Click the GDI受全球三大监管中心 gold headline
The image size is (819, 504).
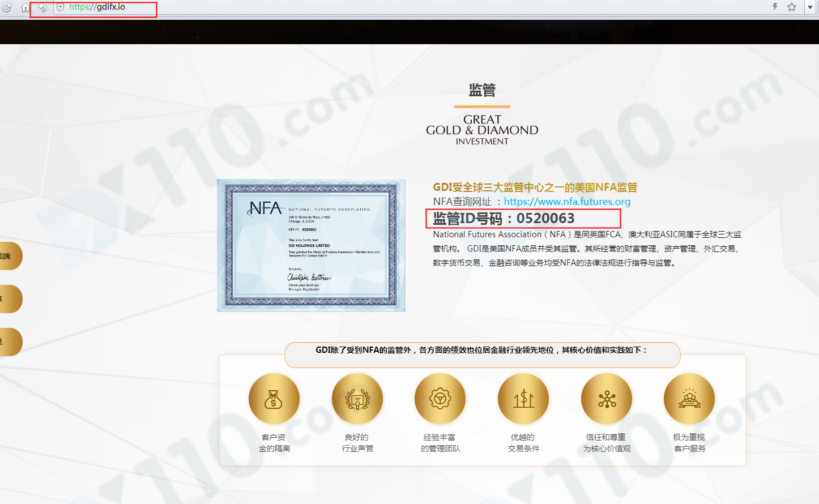[x=535, y=187]
